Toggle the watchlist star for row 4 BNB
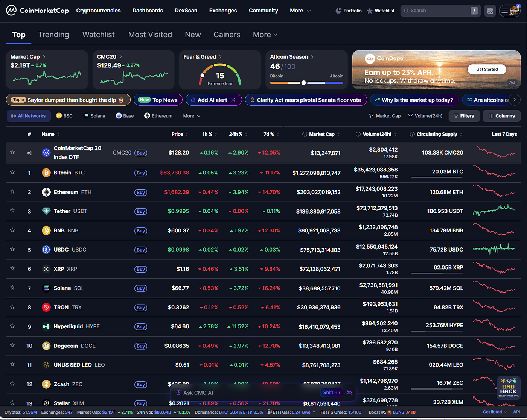The width and height of the screenshot is (527, 420). (12, 230)
